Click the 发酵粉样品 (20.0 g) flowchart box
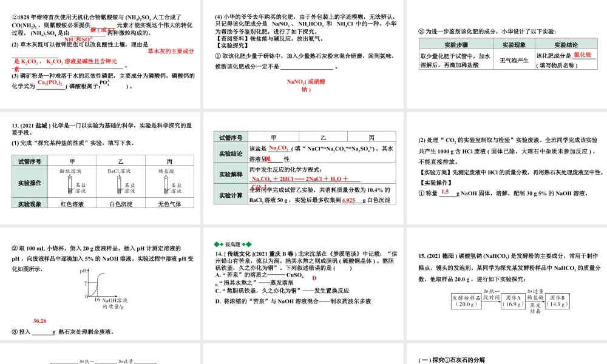 point(467,301)
